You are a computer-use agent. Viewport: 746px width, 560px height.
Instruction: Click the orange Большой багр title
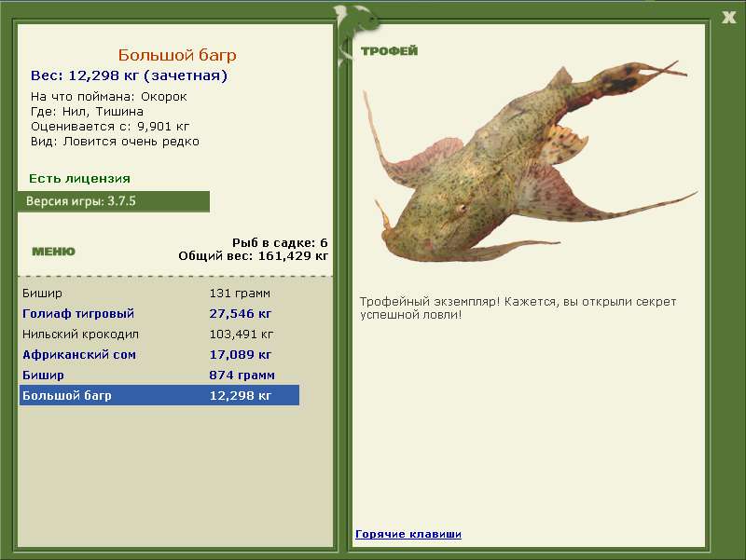(x=177, y=55)
